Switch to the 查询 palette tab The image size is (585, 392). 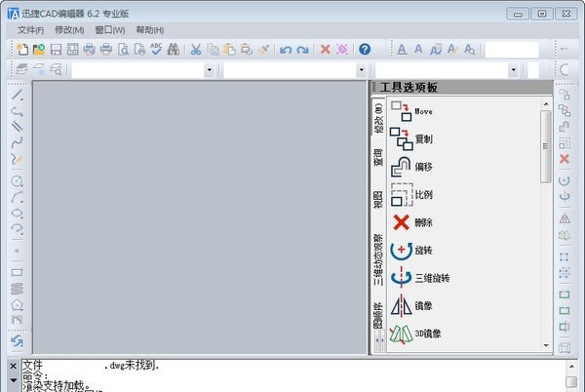pos(378,157)
